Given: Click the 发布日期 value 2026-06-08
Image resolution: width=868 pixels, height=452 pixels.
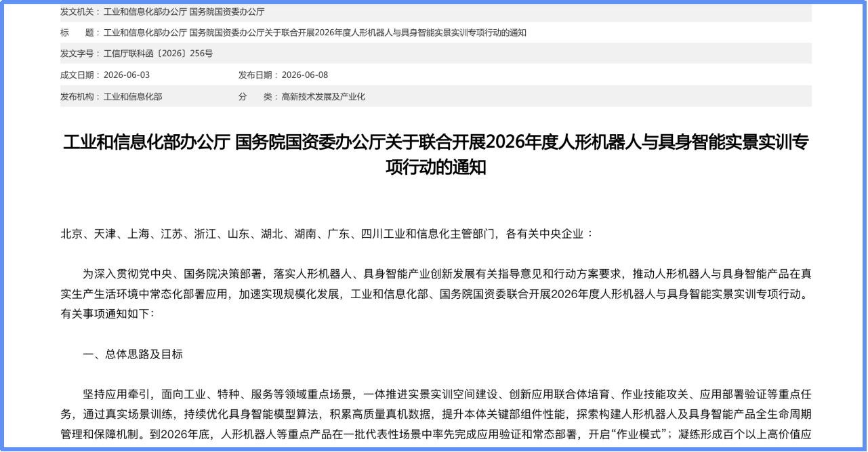Looking at the screenshot, I should coord(304,75).
